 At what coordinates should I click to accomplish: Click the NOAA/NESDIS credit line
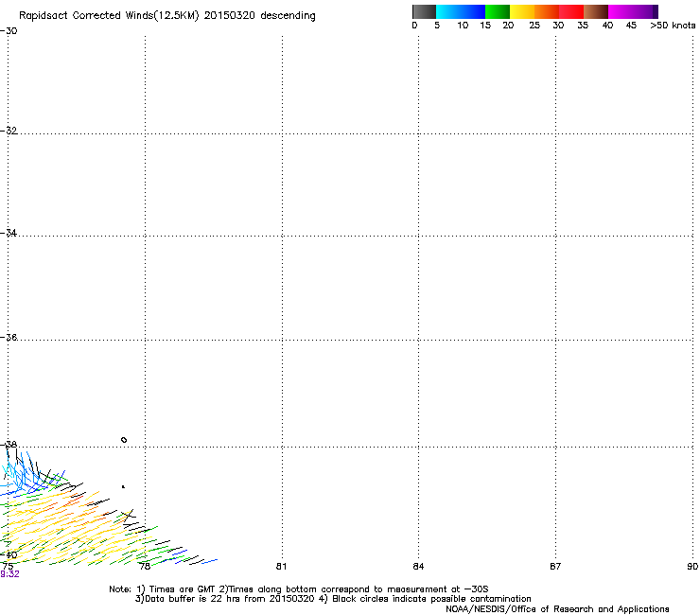(x=557, y=609)
